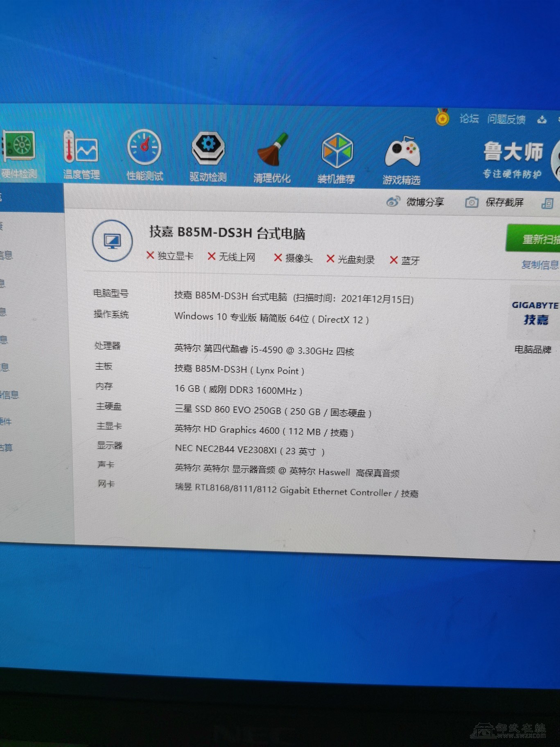Click the report icon right of 保存截屏

click(x=547, y=203)
